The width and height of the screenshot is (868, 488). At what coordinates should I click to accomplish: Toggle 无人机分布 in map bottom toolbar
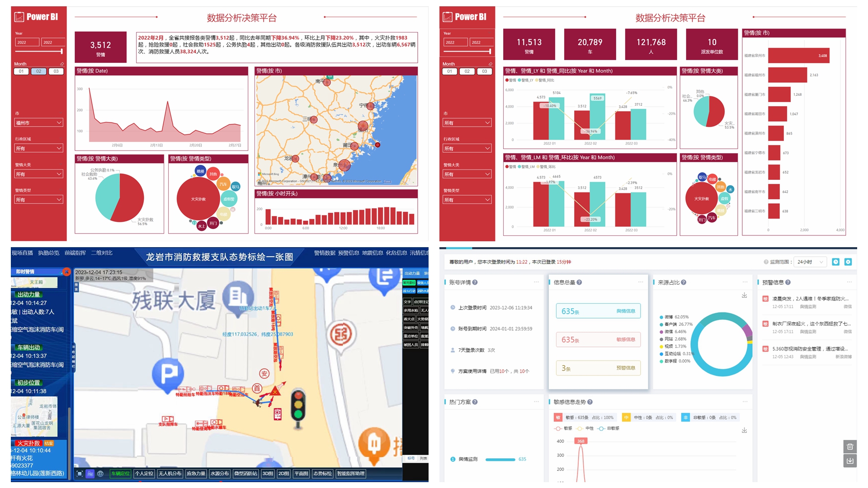click(x=170, y=474)
